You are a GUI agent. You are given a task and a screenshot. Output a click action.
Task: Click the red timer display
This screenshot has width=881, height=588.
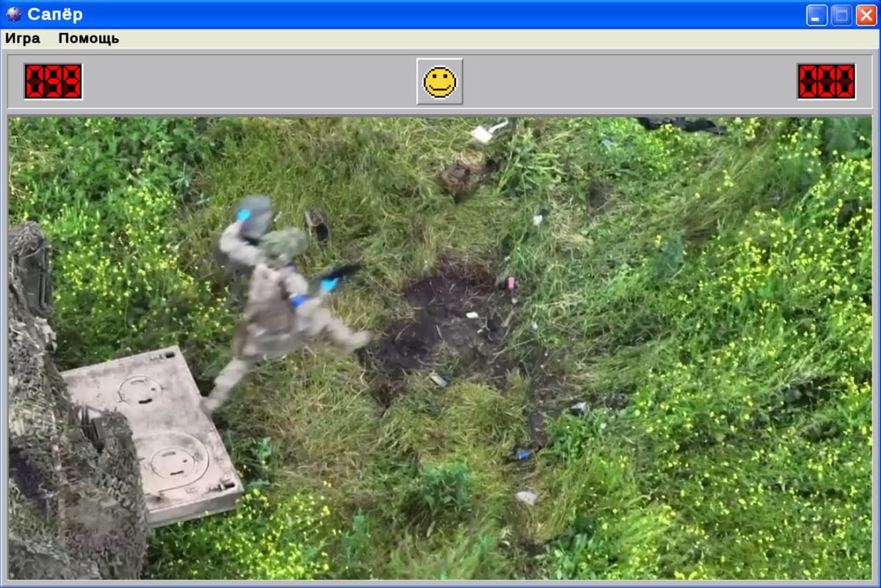point(827,81)
